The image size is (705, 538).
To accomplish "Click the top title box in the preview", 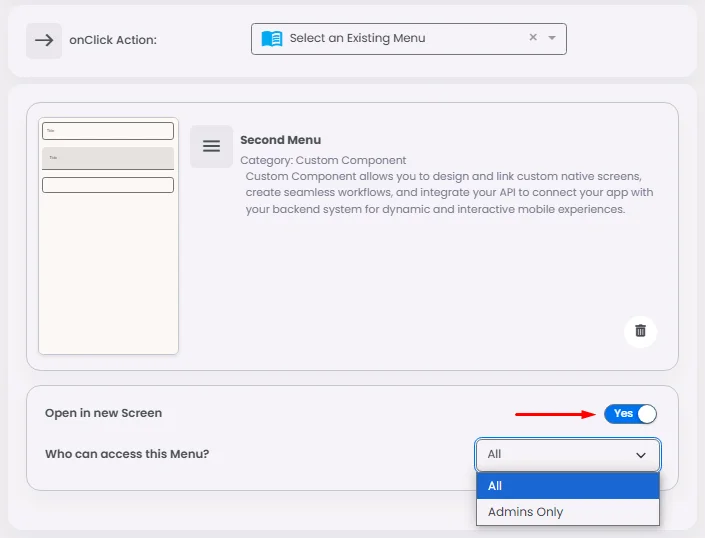I will click(x=108, y=131).
